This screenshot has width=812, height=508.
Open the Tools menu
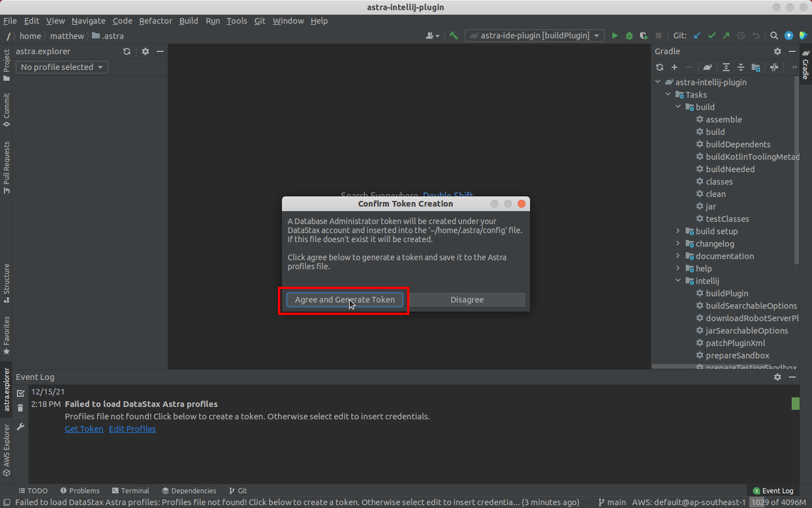pos(237,21)
